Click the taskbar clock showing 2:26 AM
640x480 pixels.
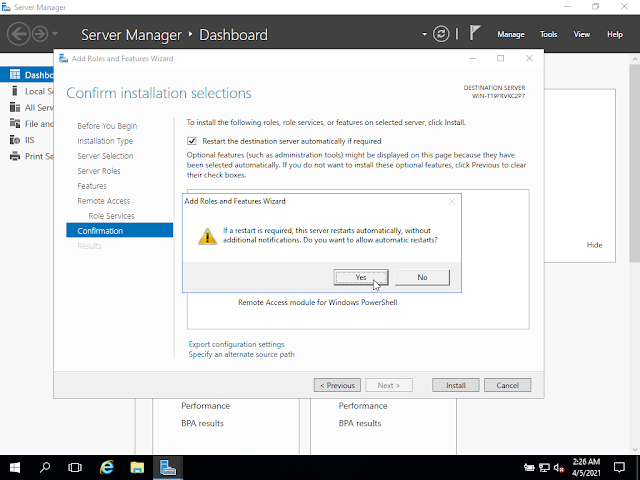[586, 468]
